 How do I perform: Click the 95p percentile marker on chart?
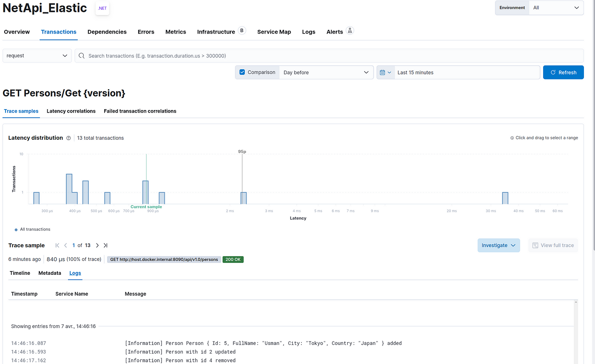(x=242, y=152)
